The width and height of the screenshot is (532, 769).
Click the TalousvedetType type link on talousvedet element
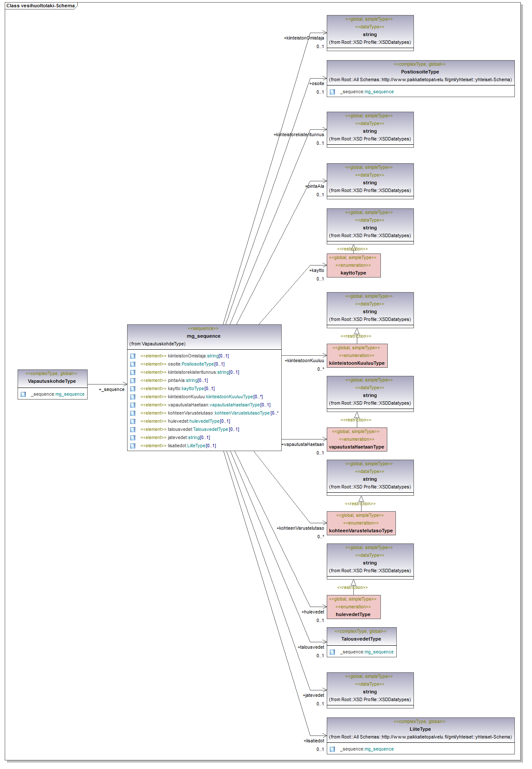[x=210, y=430]
